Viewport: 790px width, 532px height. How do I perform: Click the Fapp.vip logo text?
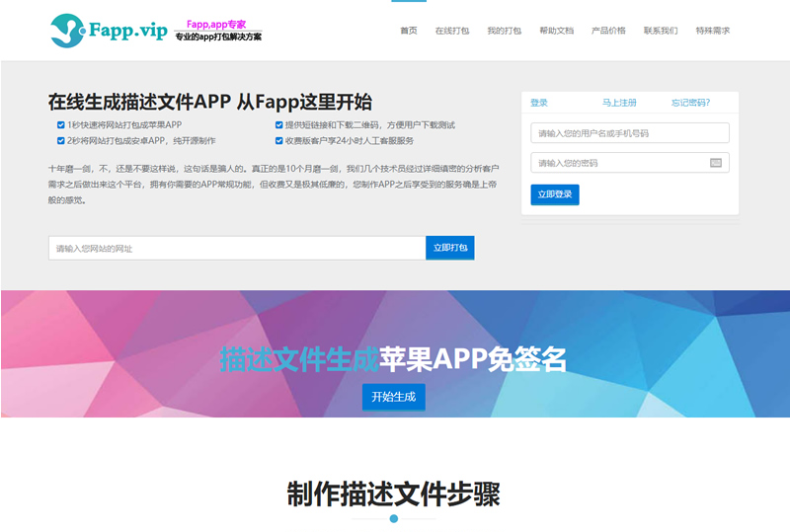(128, 31)
